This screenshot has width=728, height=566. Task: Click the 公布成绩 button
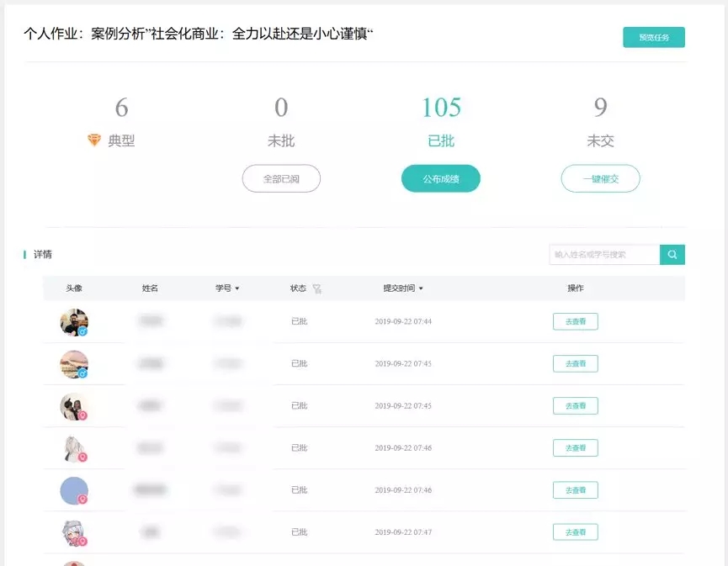[x=440, y=178]
